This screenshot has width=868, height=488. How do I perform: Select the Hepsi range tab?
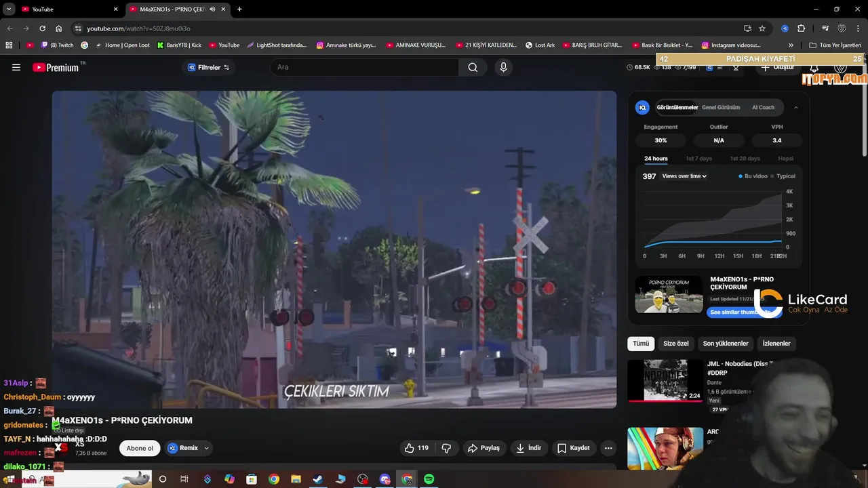click(x=785, y=159)
